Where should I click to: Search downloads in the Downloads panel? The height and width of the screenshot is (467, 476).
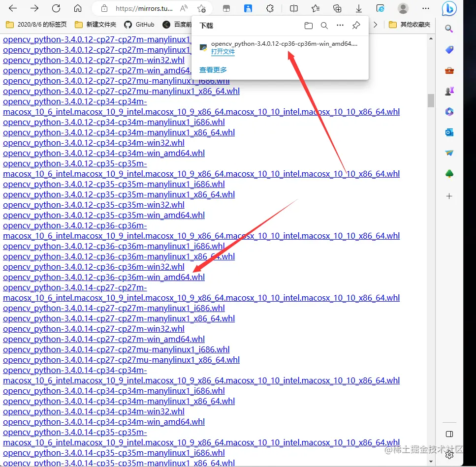tap(324, 26)
